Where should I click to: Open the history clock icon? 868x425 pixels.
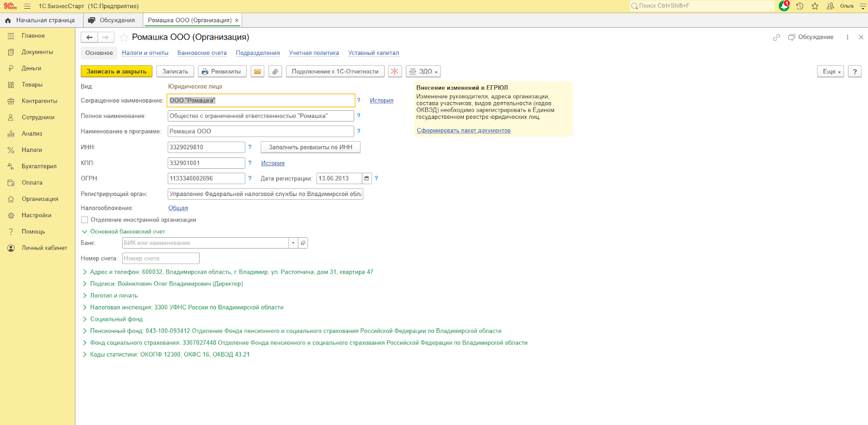800,6
